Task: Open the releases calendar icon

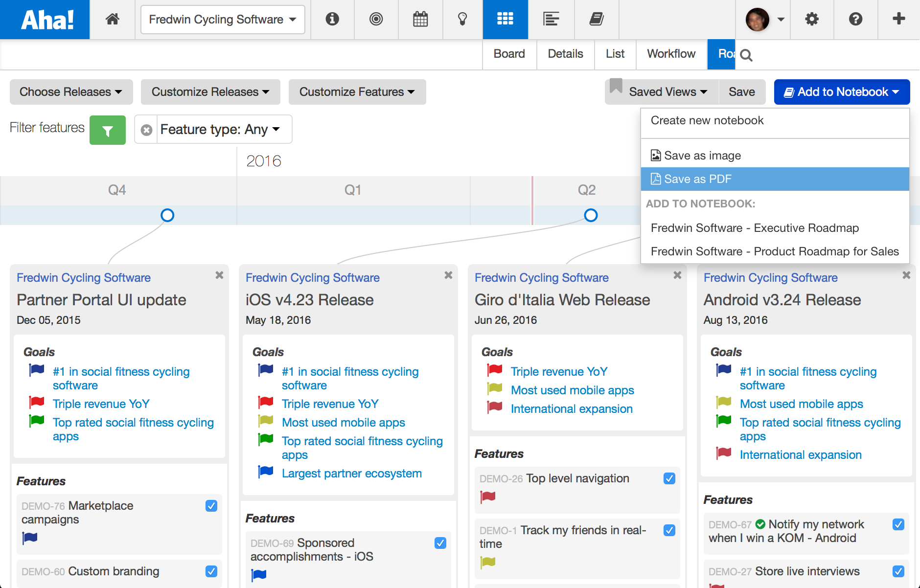Action: [420, 19]
